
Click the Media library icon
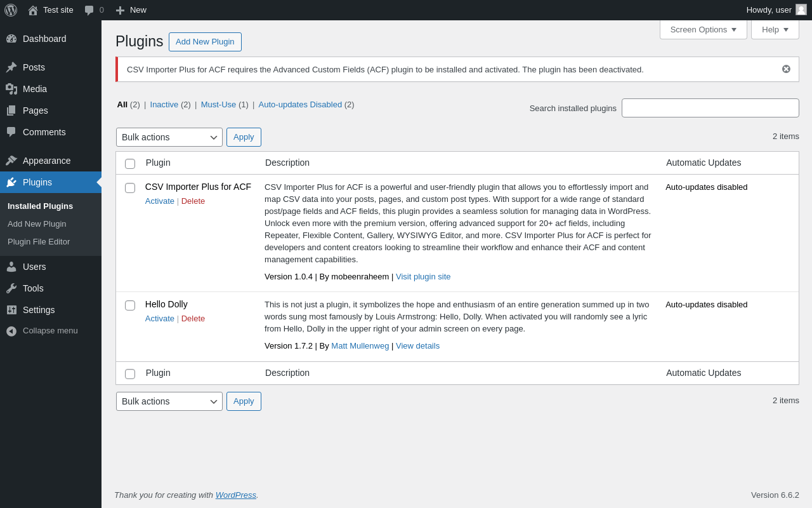[11, 89]
